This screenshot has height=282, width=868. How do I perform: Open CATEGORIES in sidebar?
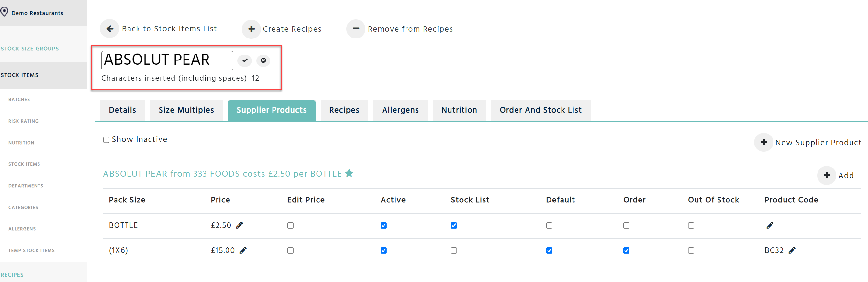click(23, 207)
